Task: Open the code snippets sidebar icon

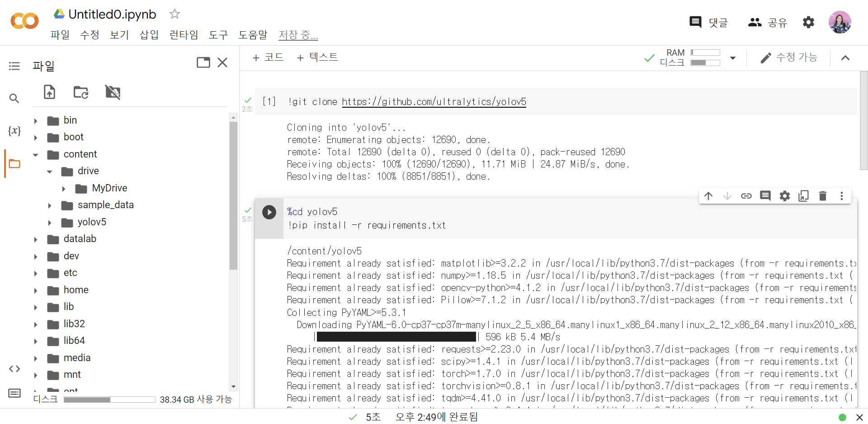Action: point(14,369)
